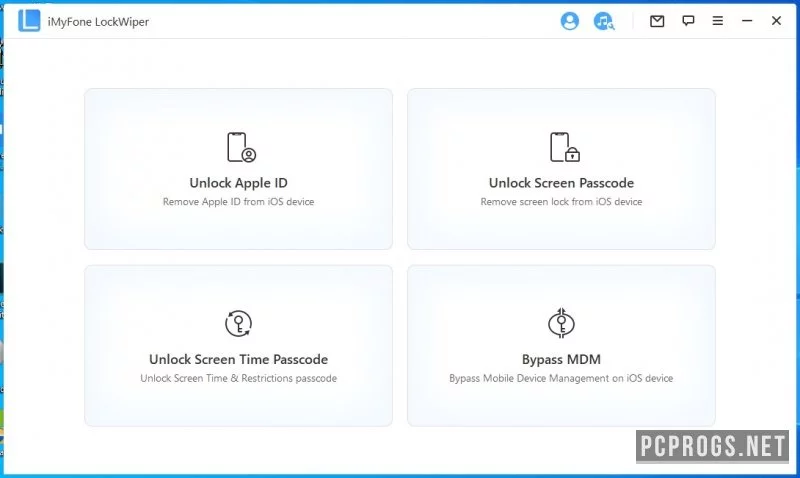
Task: Minimize the LockWiper window
Action: pos(747,21)
